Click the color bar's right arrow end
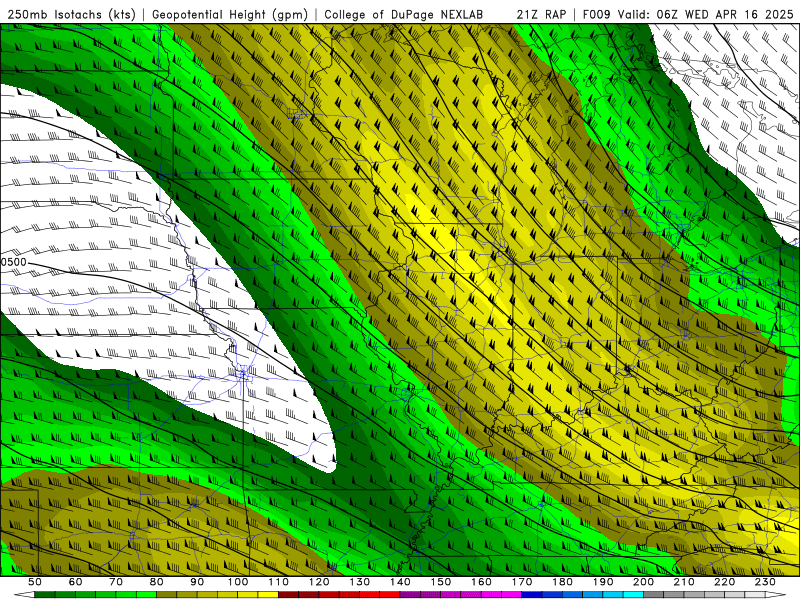The image size is (800, 600). [x=776, y=595]
